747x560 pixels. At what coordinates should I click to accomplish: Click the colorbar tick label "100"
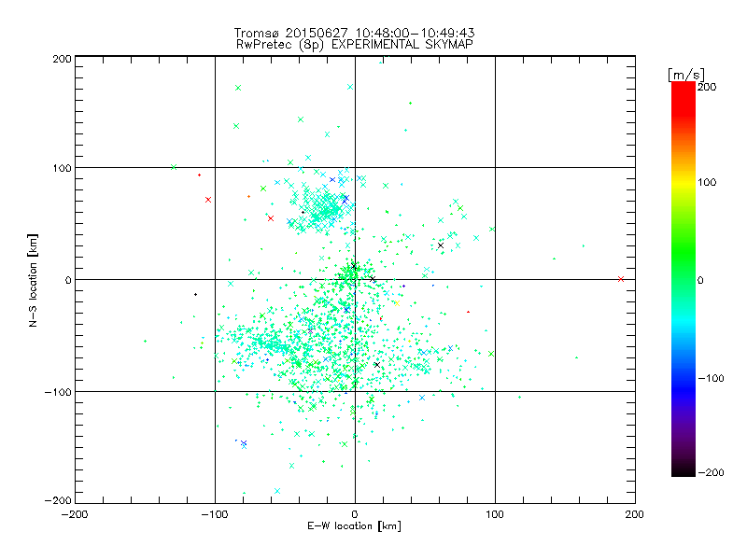(x=707, y=182)
